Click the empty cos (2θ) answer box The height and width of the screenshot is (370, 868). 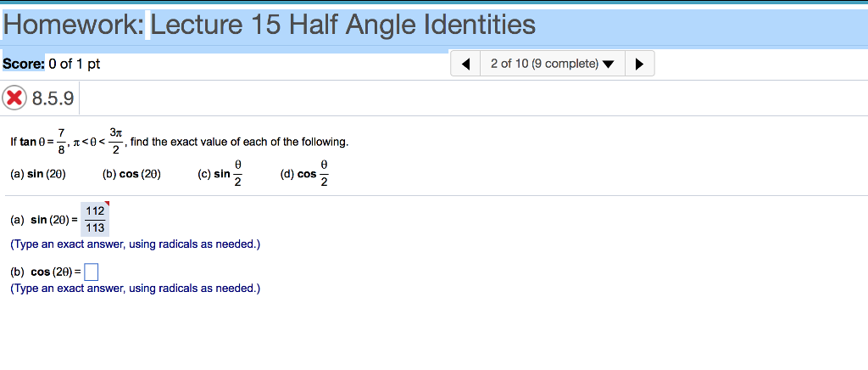[92, 272]
